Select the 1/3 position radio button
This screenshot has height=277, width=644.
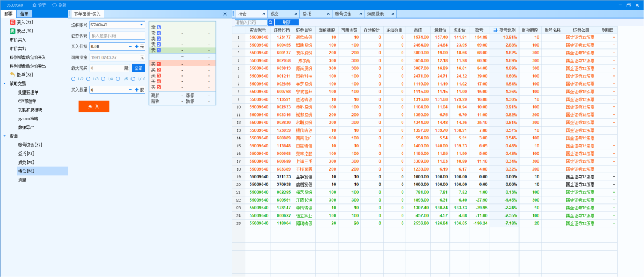coord(88,79)
